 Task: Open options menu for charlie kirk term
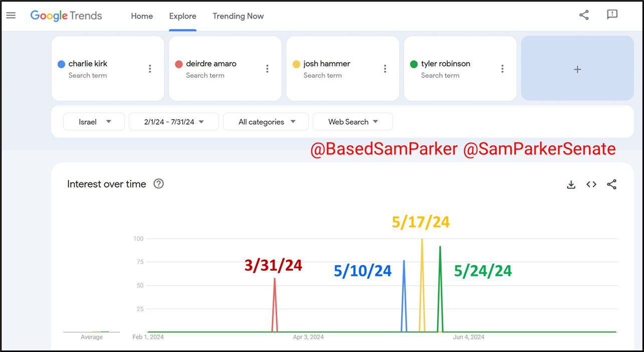[x=150, y=69]
